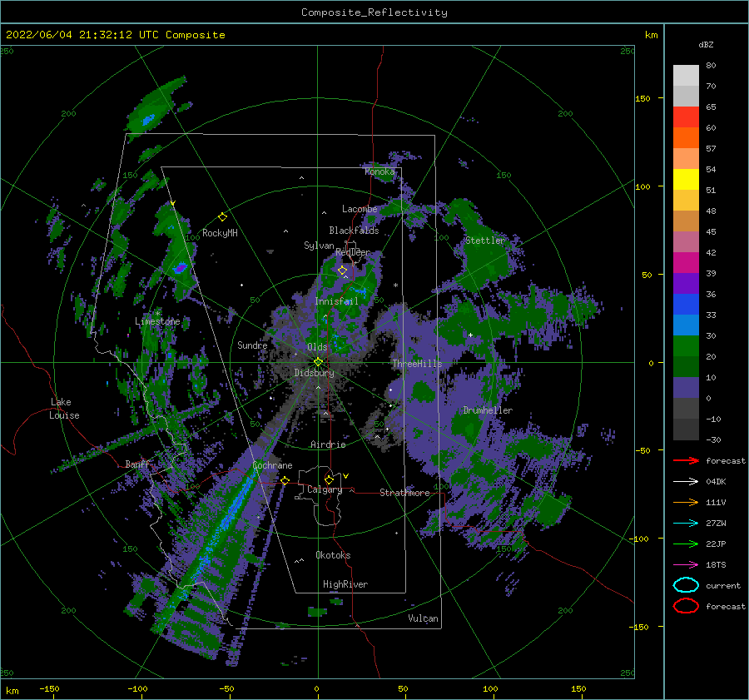This screenshot has height=700, width=749.
Task: Click the Strathmore city label
Action: point(404,493)
